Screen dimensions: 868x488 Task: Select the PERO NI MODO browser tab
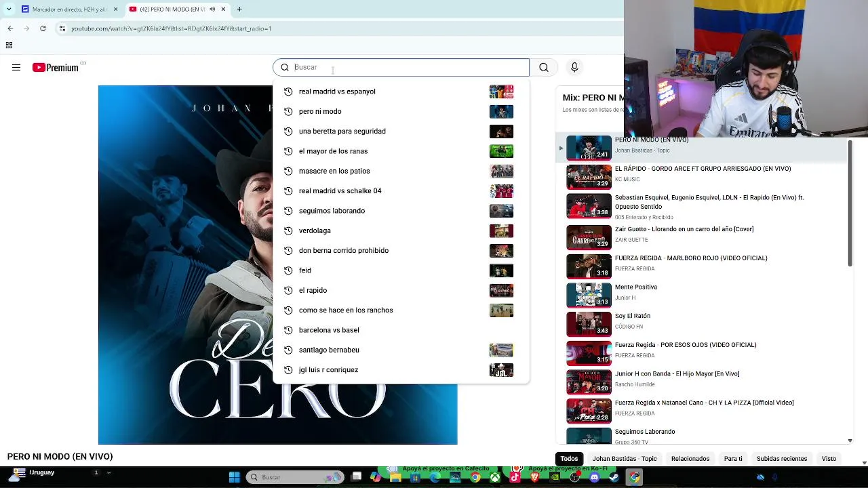(178, 9)
